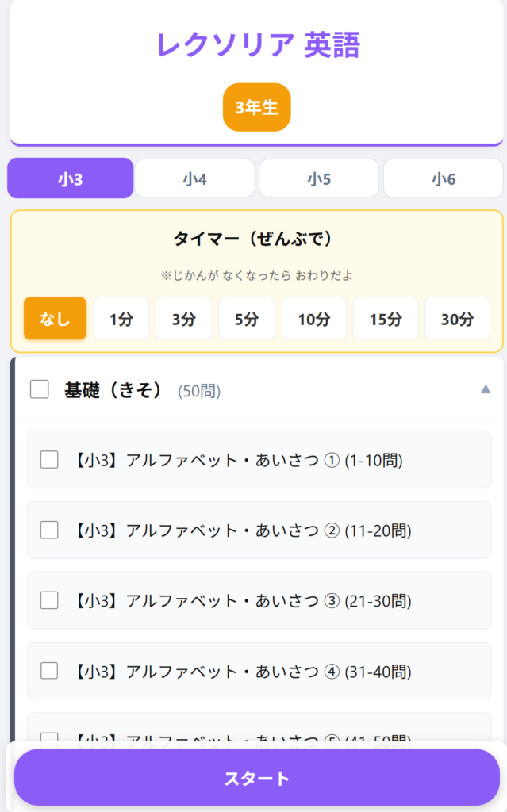Set timer to 10分
Screen dimensions: 507x812
pos(313,319)
